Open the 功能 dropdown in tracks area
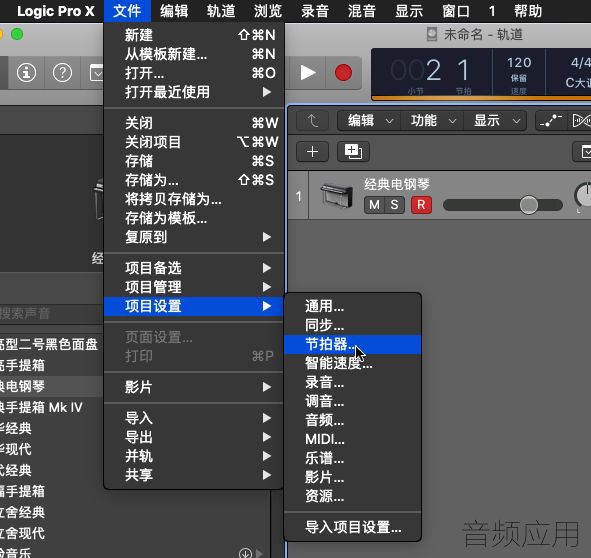The image size is (591, 558). (x=432, y=121)
